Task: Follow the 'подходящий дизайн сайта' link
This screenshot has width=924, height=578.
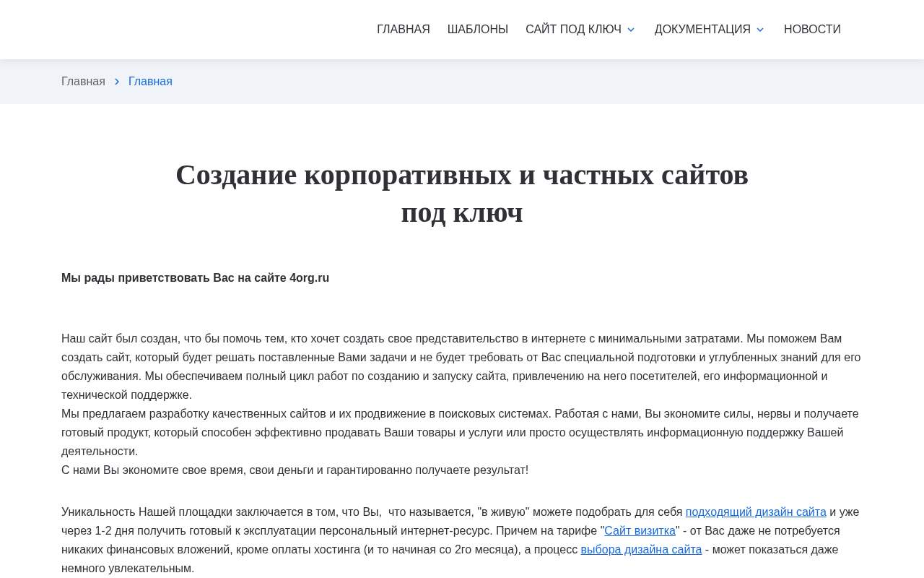Action: pos(756,512)
